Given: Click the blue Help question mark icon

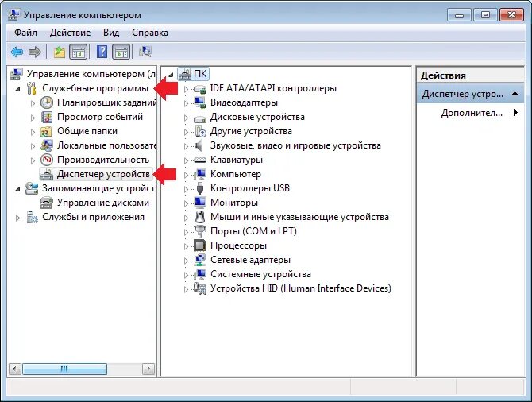Looking at the screenshot, I should tap(102, 52).
